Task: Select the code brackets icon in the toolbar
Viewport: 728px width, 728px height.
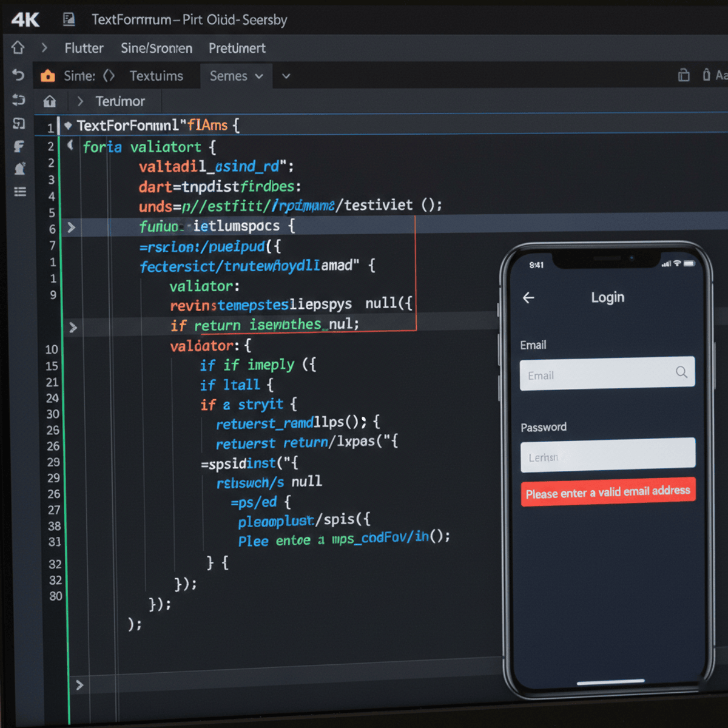Action: pos(109,75)
